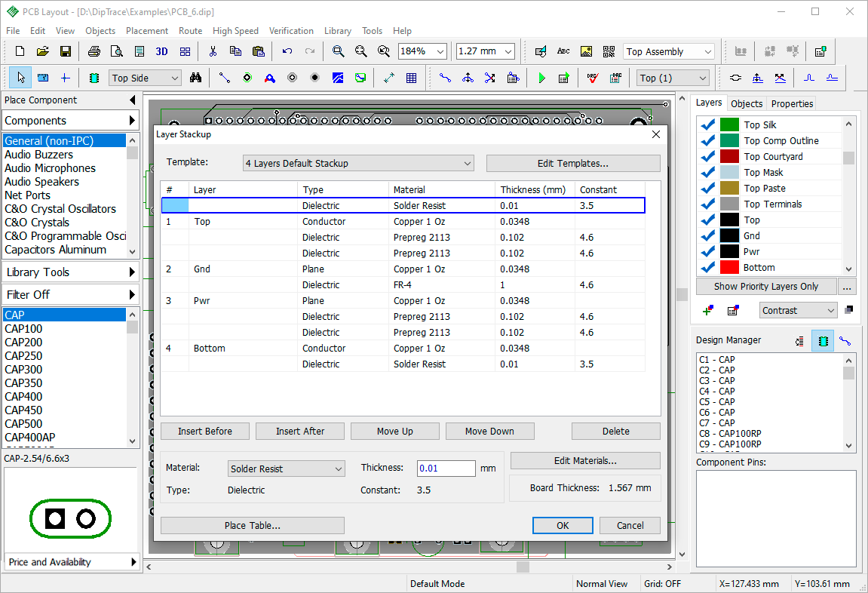The width and height of the screenshot is (868, 593).
Task: Click the QR code icon
Action: coord(609,51)
